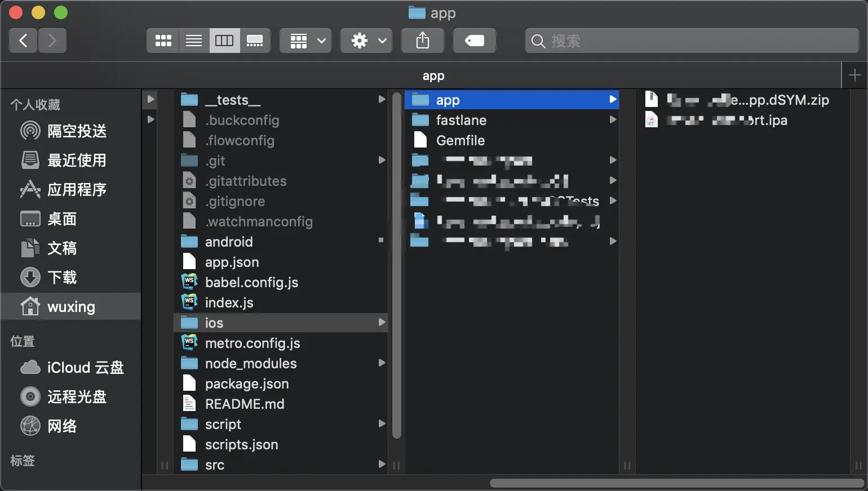This screenshot has height=491, width=868.
Task: Select the script folder
Action: (x=281, y=424)
